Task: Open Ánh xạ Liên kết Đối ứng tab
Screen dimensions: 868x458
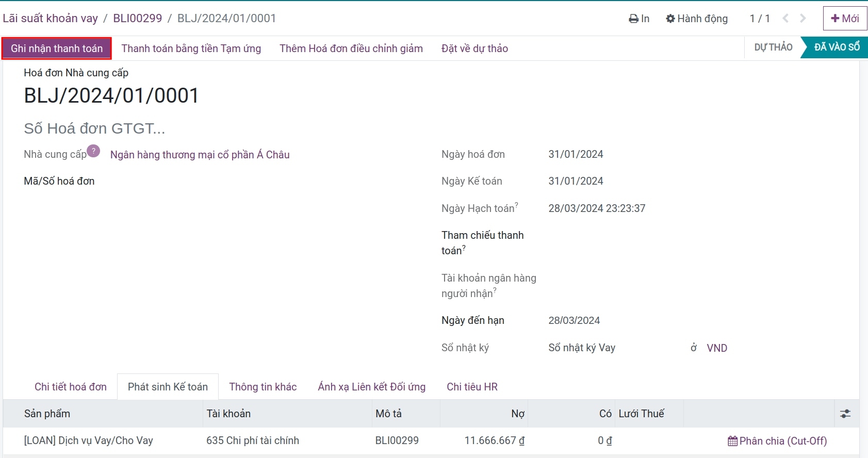Action: point(372,387)
